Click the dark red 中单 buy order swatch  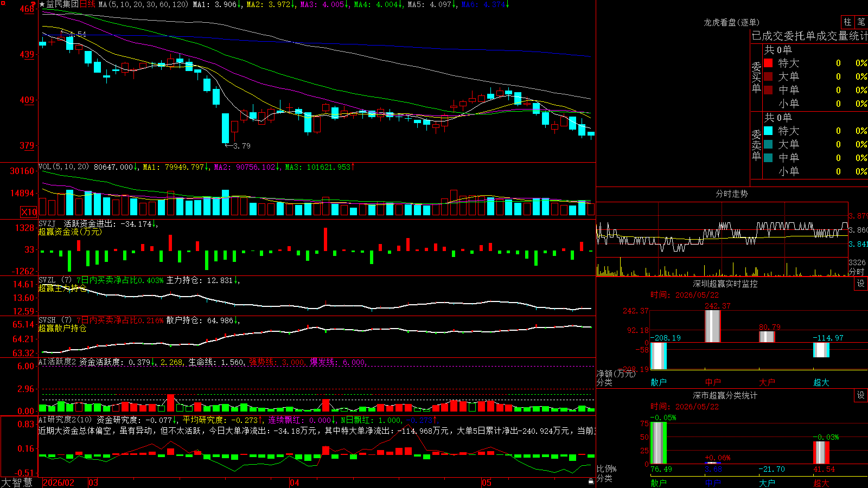point(768,90)
